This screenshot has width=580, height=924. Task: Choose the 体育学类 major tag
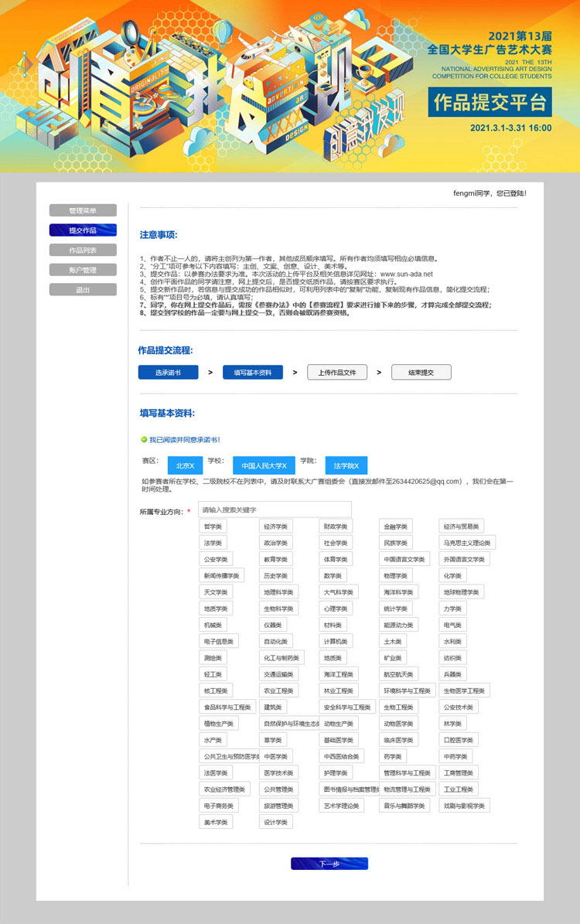336,560
